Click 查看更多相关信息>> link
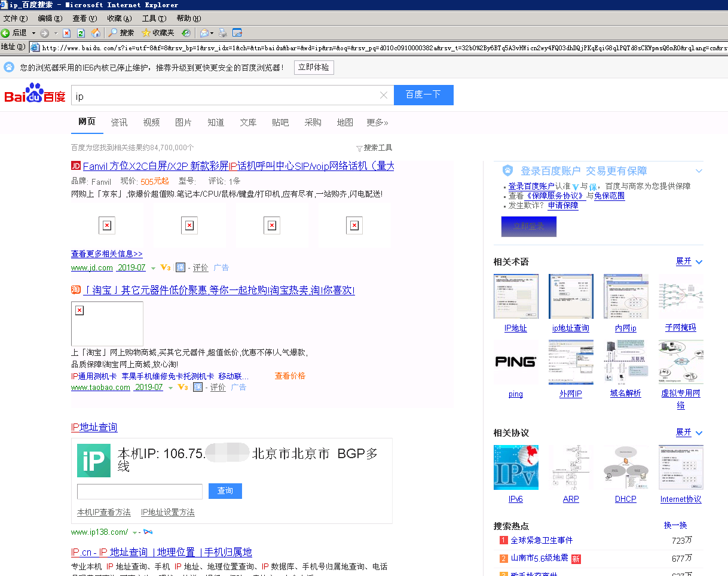 (x=107, y=254)
